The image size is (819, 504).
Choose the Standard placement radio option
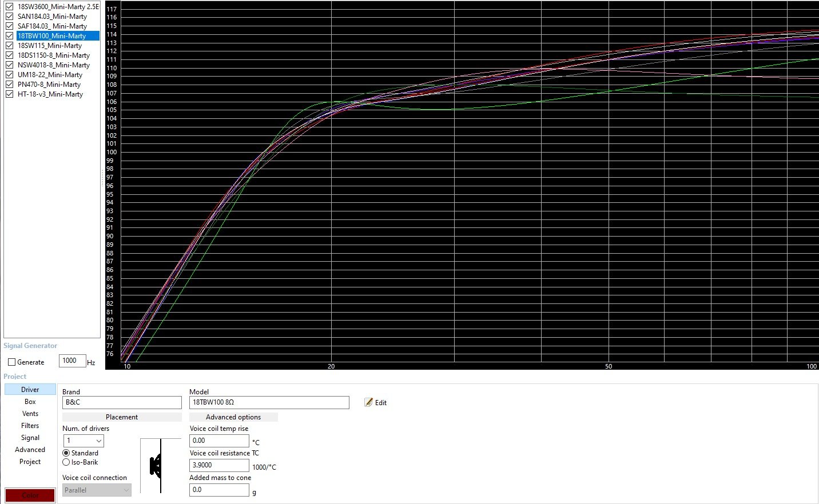point(66,453)
